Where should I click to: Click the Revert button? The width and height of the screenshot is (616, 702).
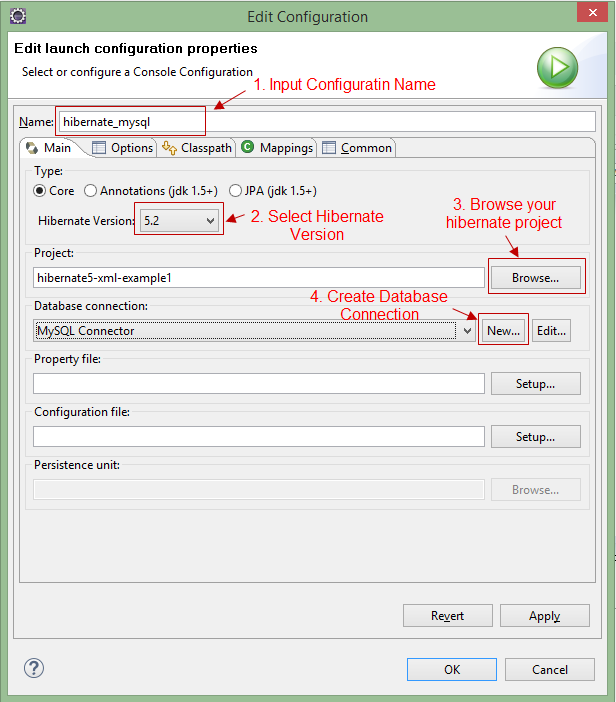coord(448,616)
